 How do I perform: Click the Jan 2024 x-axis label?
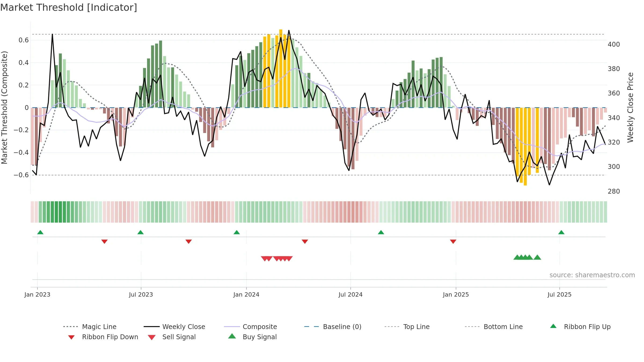246,295
